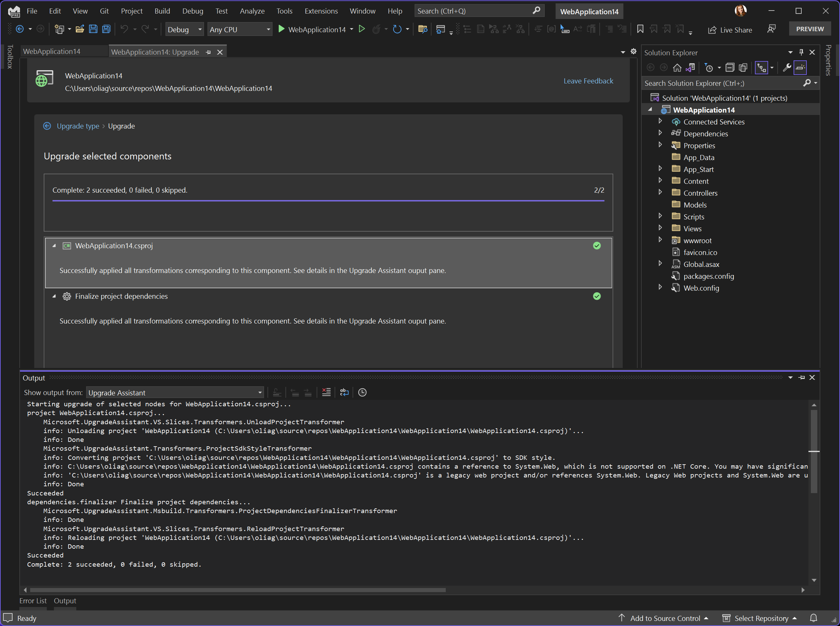Click the Pending Changes Filter clock icon

click(709, 68)
